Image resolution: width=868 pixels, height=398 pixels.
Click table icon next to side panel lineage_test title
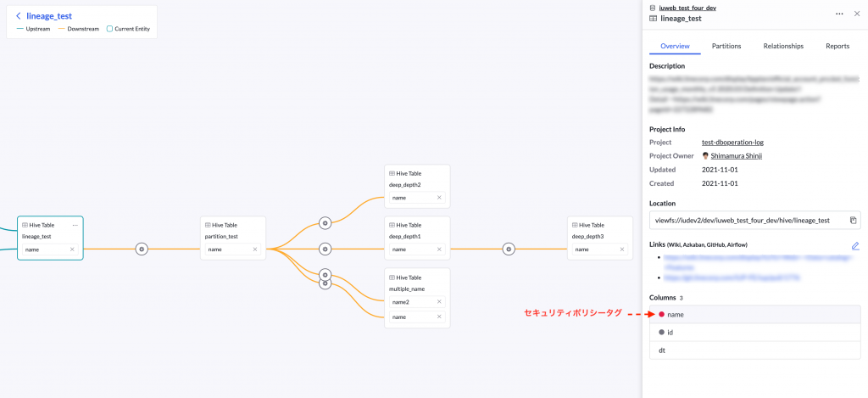654,19
